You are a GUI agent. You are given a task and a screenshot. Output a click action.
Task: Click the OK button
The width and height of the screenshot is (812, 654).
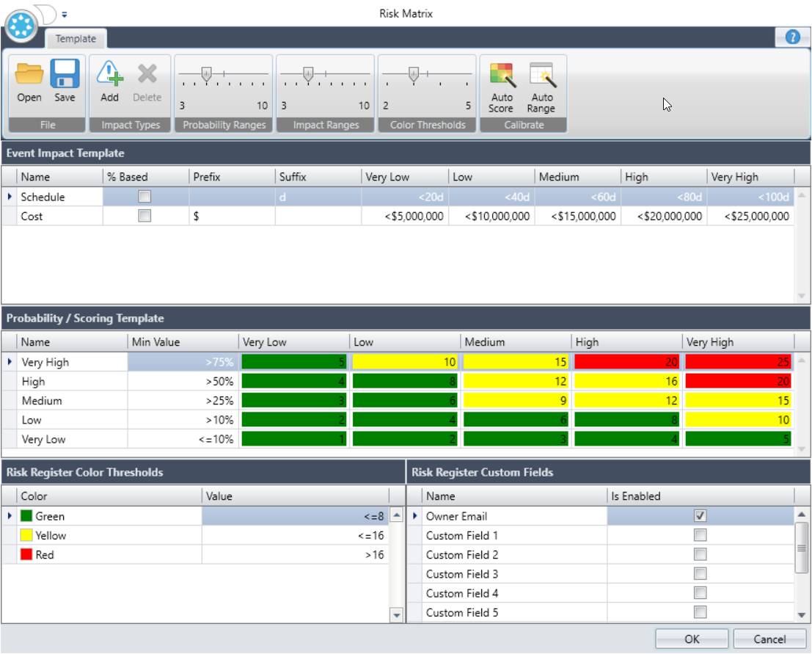tap(691, 639)
